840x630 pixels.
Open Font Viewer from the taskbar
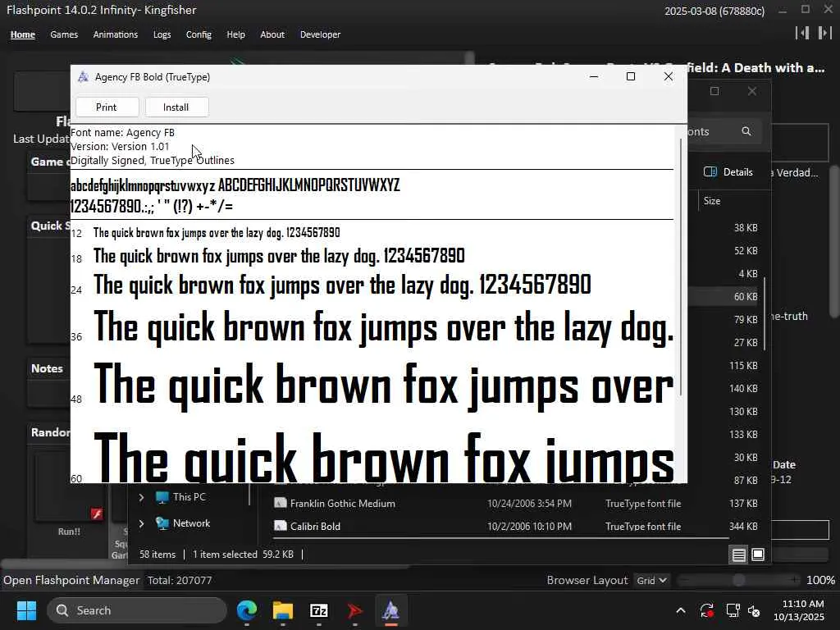[x=390, y=610]
